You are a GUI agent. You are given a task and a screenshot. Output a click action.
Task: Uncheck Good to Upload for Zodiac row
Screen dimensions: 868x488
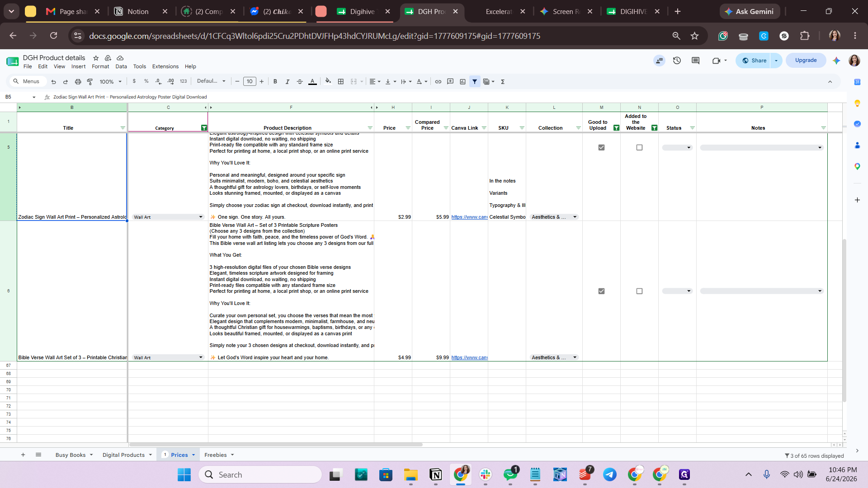pyautogui.click(x=601, y=147)
